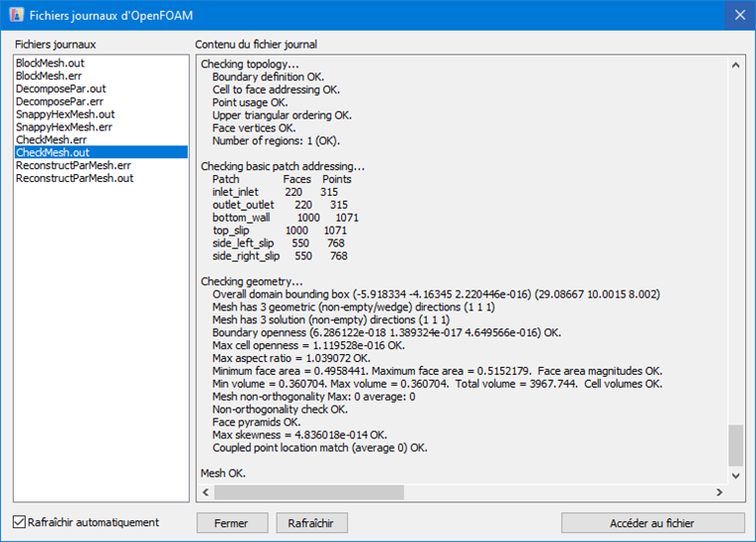Click the 'Boundary definition OK.' line
756x542 pixels.
268,77
